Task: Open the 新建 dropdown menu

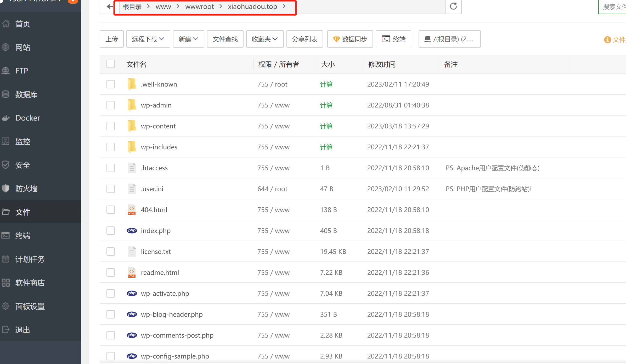Action: 188,39
